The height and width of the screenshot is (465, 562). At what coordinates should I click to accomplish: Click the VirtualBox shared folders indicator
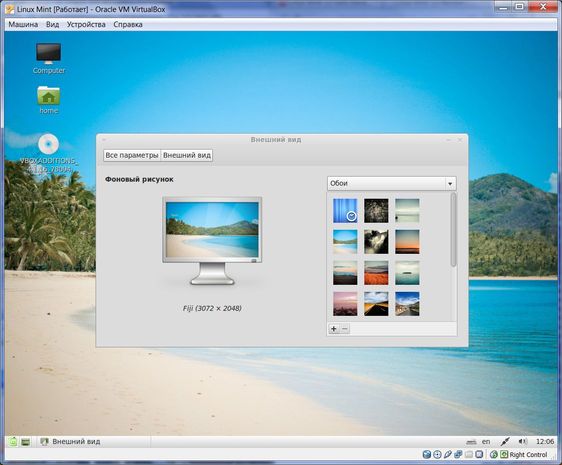pyautogui.click(x=469, y=454)
